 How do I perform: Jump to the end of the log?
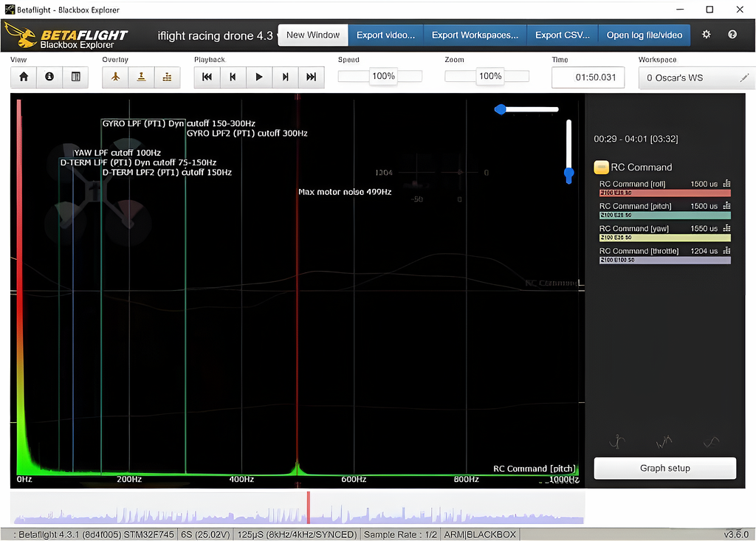[x=311, y=77]
